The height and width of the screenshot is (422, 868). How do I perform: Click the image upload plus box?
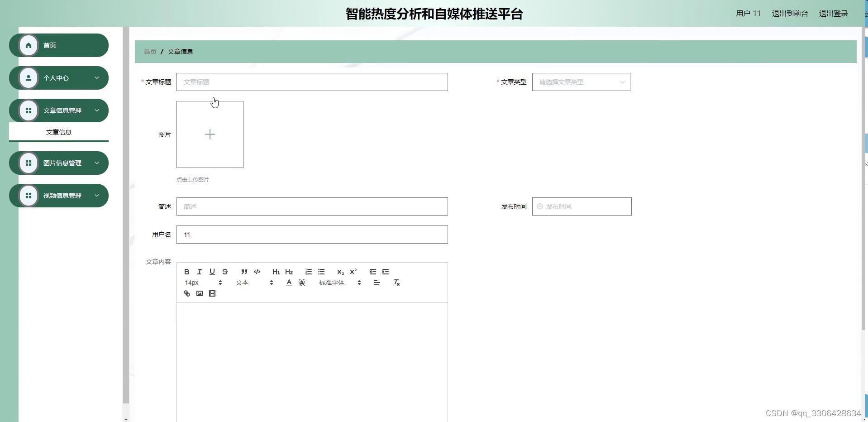coord(210,134)
